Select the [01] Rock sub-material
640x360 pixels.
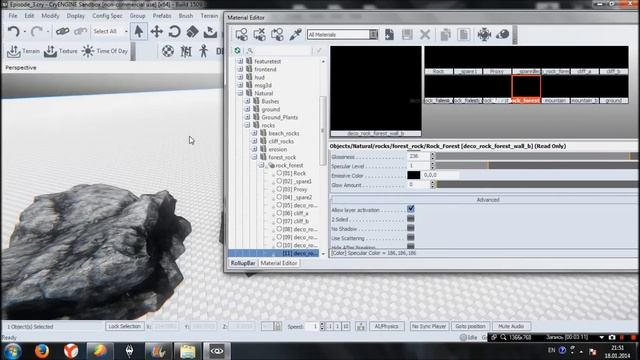[294, 173]
